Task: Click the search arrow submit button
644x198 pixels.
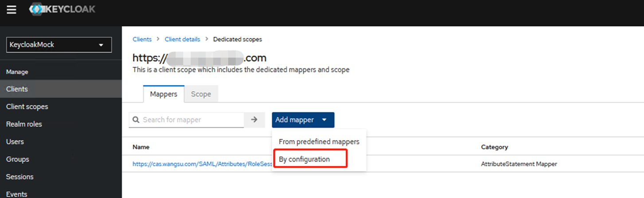Action: coord(254,120)
